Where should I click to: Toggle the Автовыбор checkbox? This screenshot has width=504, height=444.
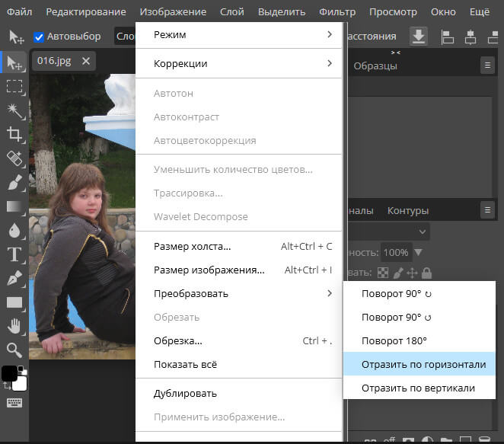[x=39, y=37]
